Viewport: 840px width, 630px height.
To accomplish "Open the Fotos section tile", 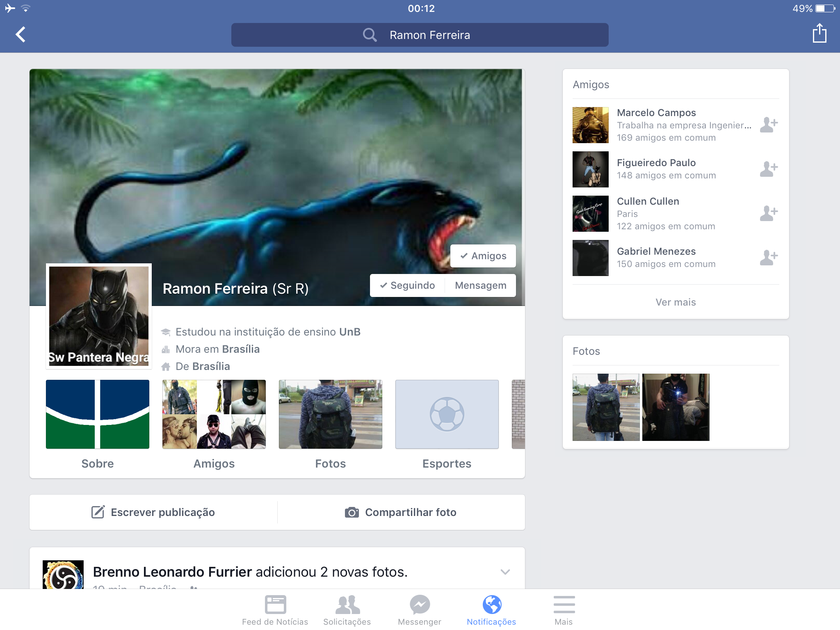I will [x=331, y=424].
